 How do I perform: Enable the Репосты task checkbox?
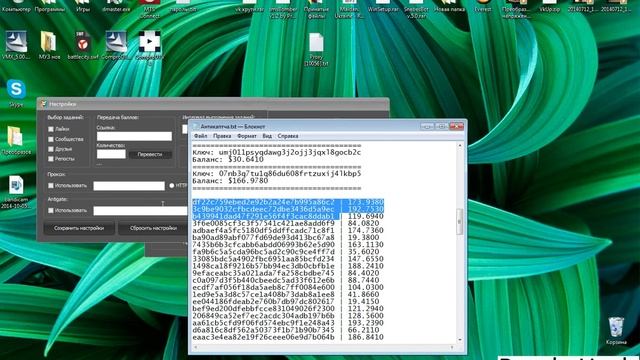tap(51, 159)
